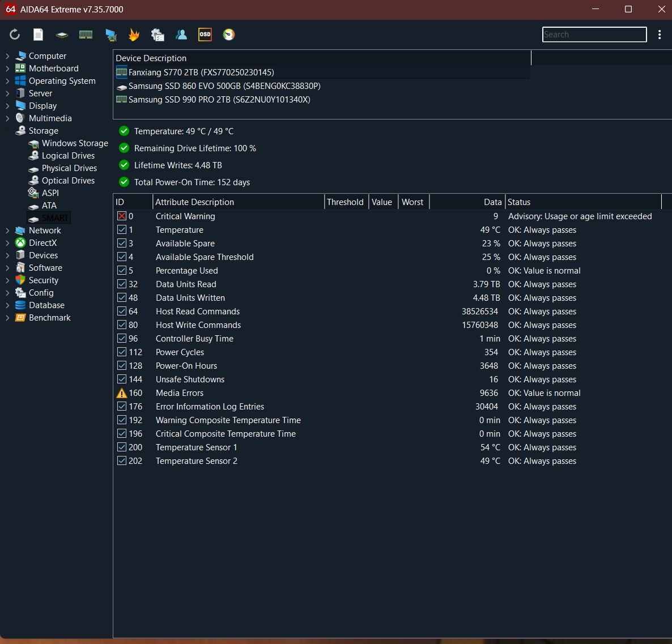Open the three-dot main menu

click(659, 35)
